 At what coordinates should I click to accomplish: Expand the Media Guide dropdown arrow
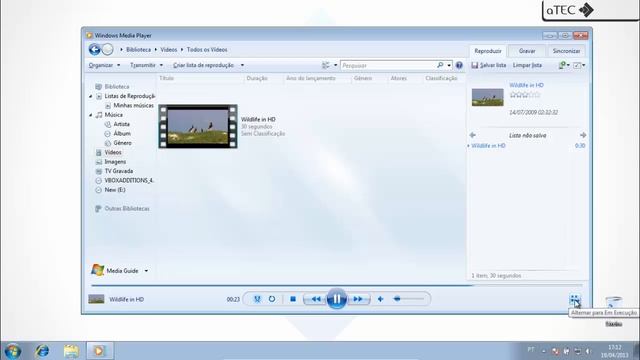(x=146, y=271)
